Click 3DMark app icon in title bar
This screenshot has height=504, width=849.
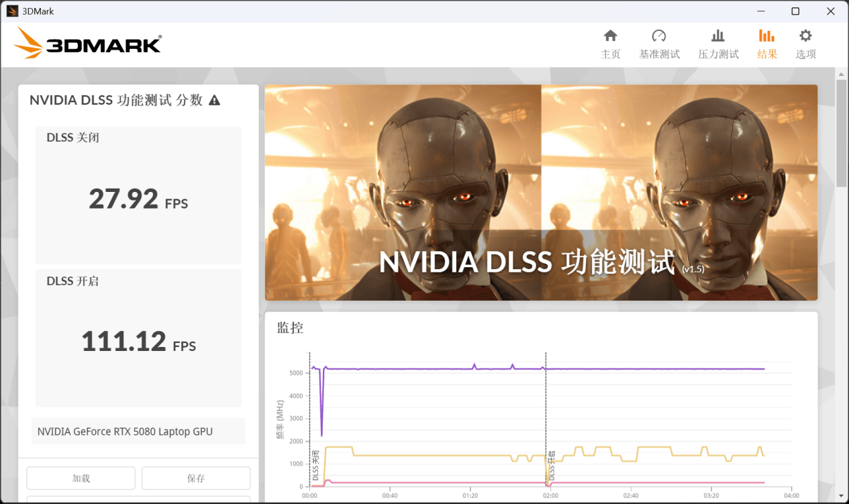[x=12, y=11]
